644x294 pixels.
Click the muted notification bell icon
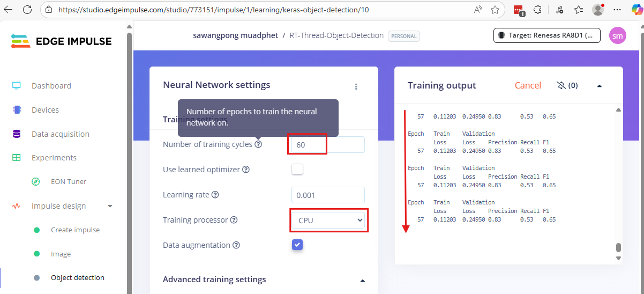(x=561, y=86)
